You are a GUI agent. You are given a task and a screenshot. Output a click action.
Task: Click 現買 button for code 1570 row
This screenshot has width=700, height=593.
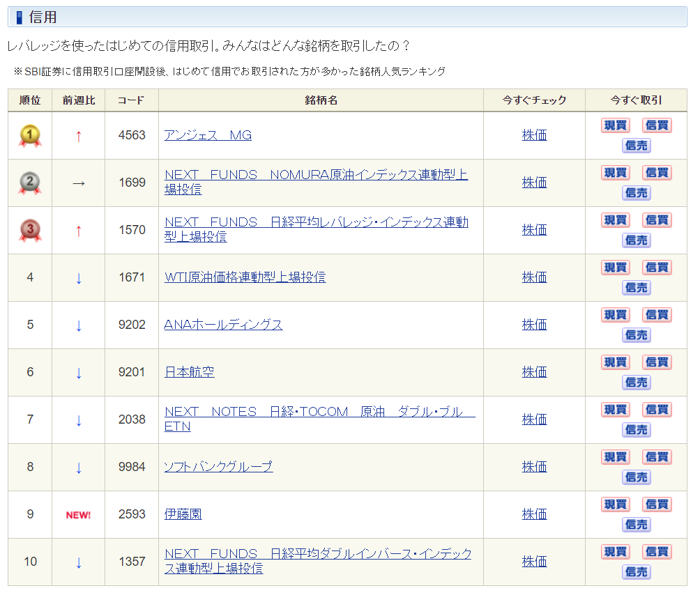[x=615, y=220]
